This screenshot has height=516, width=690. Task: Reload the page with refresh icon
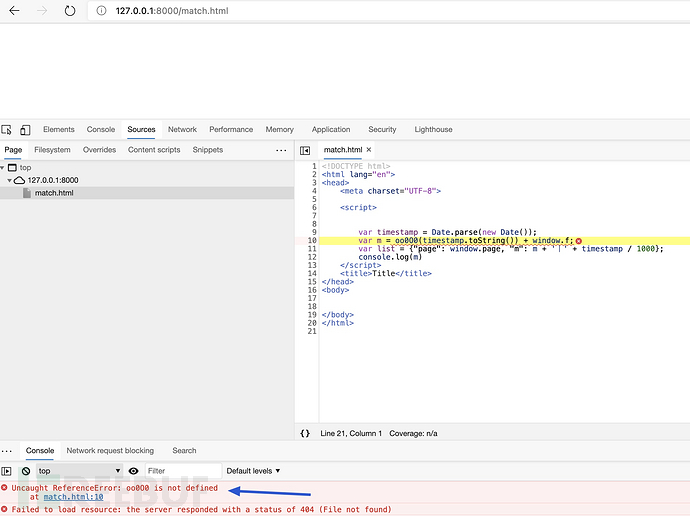(x=70, y=11)
